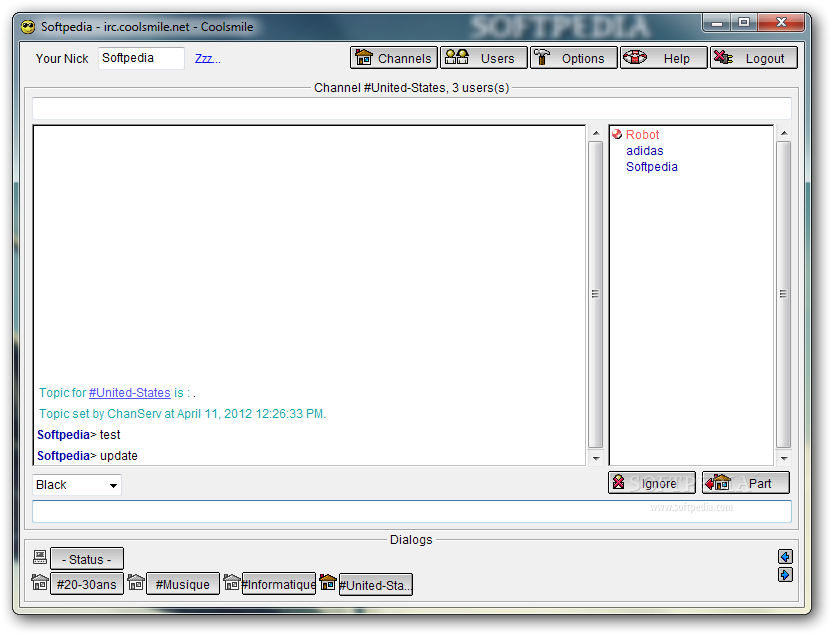Click the right arrow in Dialogs
This screenshot has height=635, width=832.
click(x=785, y=575)
